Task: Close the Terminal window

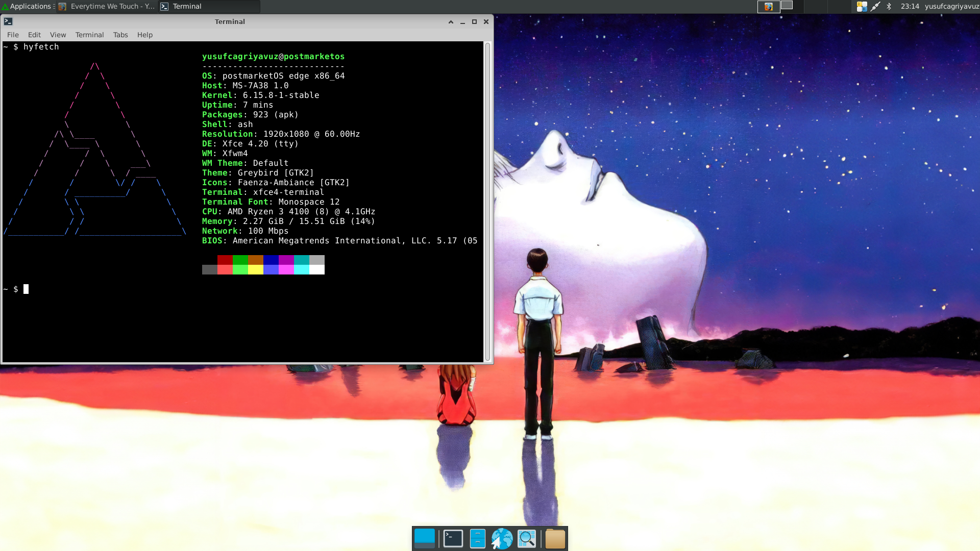Action: click(486, 21)
